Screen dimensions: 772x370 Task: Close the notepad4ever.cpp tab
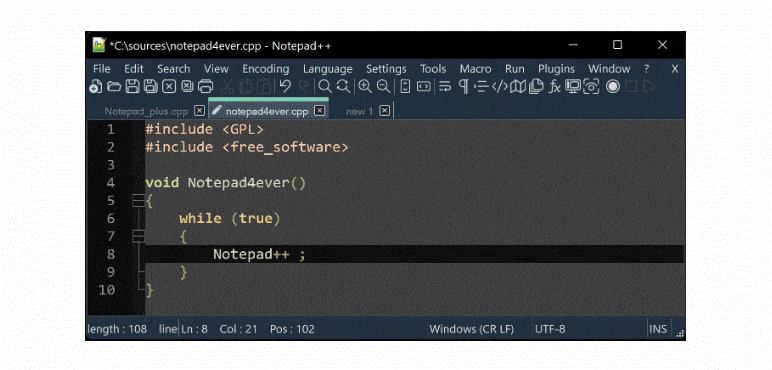point(320,111)
